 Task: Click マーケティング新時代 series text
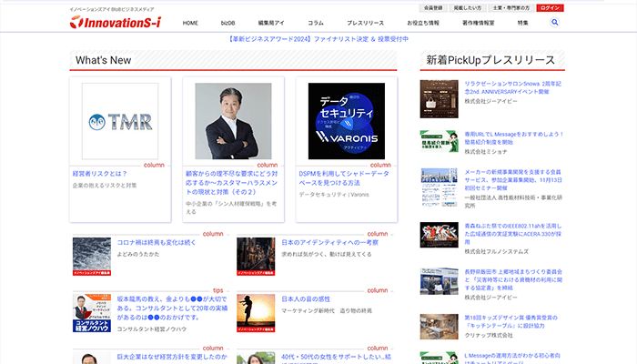point(327,311)
